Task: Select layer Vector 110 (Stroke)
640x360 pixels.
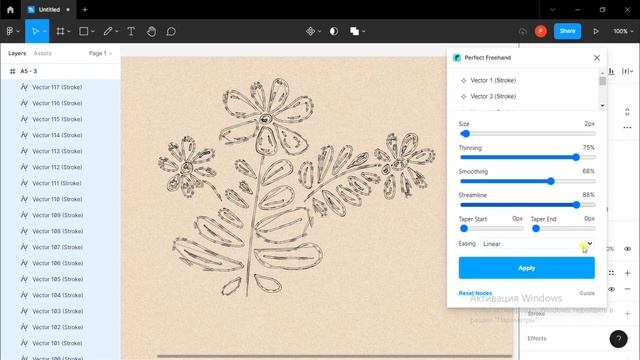Action: pyautogui.click(x=60, y=199)
